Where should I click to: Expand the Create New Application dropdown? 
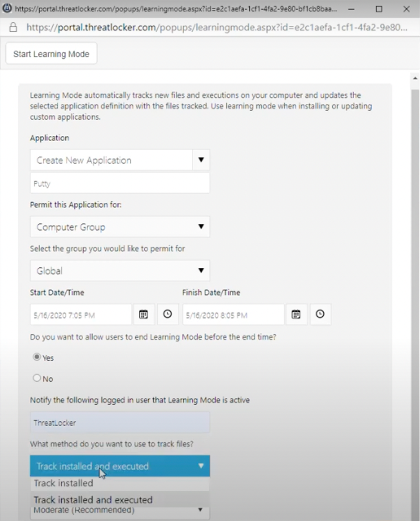click(x=120, y=160)
